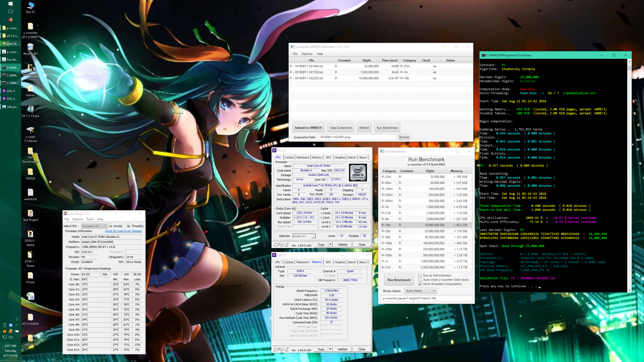644x362 pixels.
Task: Uncheck Multi-threaded Computation checkbox
Action: tap(420, 284)
